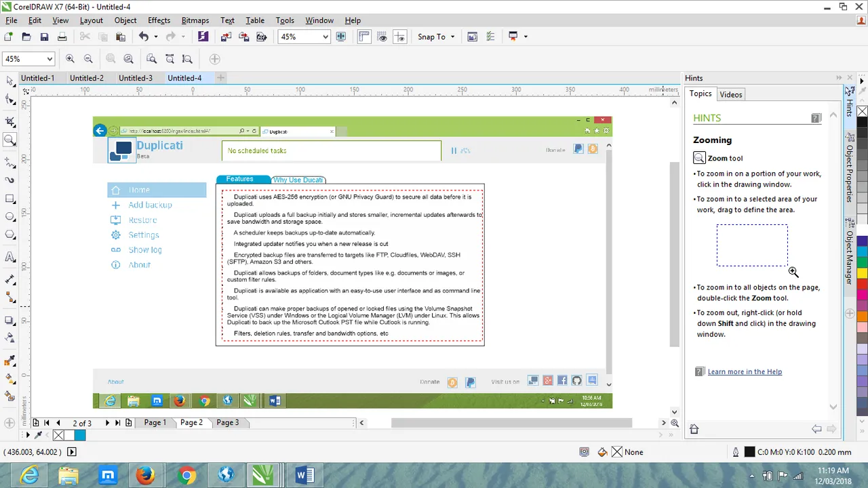Toggle Show Grid button
This screenshot has width=868, height=488.
[x=382, y=37]
